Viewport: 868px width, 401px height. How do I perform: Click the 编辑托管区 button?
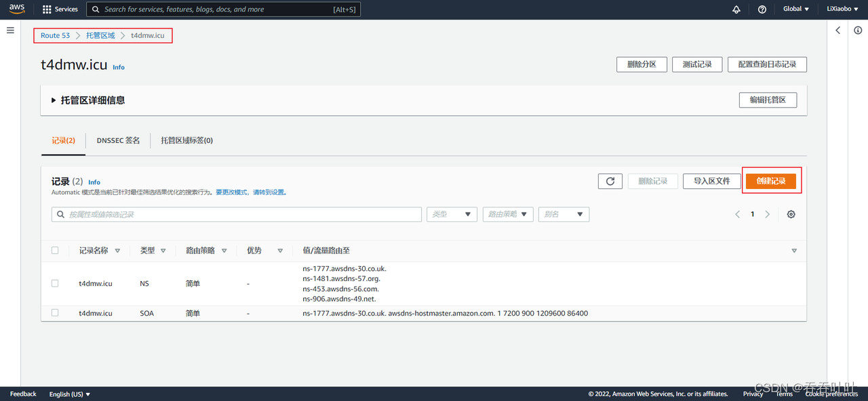(768, 100)
